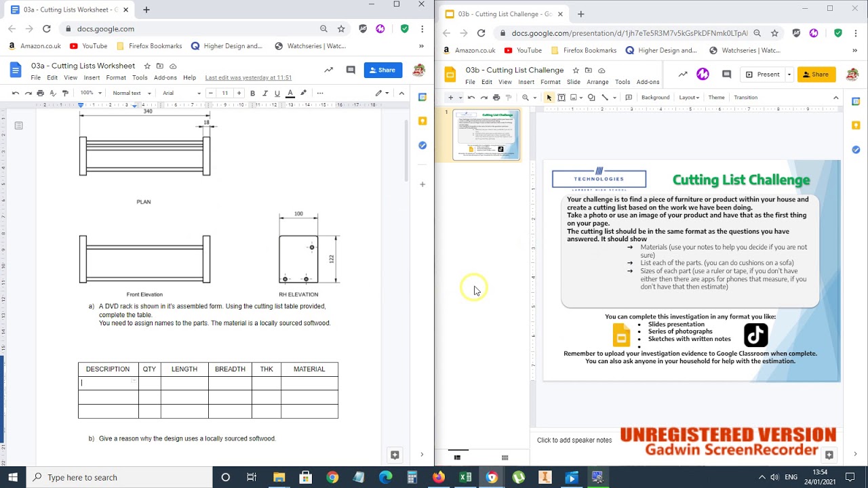
Task: Open the Present options dropdown arrow
Action: pos(789,75)
